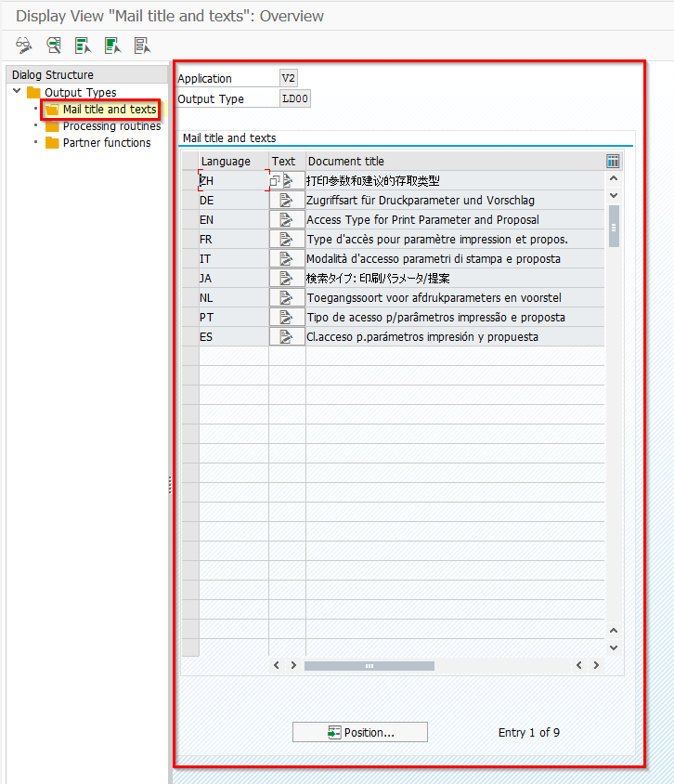Click title 'Access Type for Print Parameter and Proposal'
The height and width of the screenshot is (784, 674).
422,219
